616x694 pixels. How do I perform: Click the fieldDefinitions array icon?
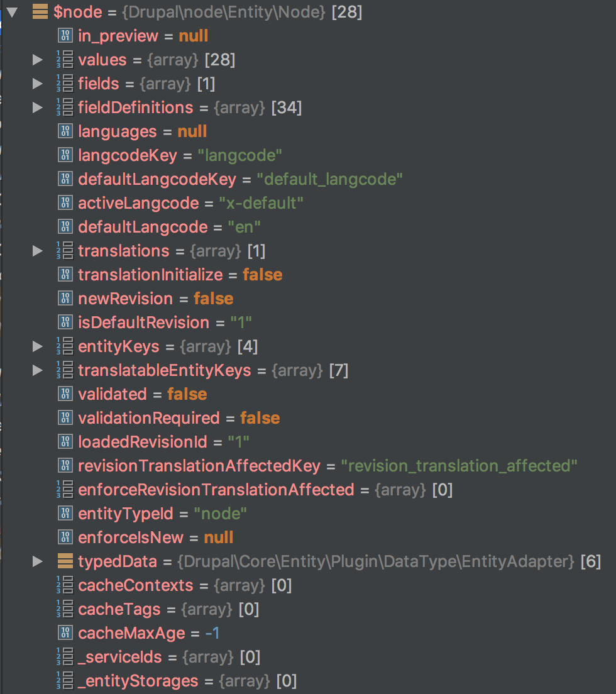(65, 107)
